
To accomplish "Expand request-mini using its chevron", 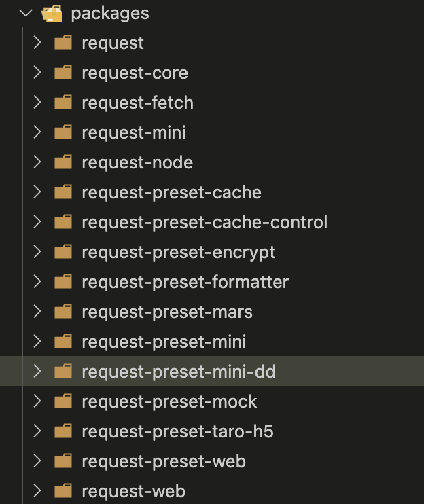I will [37, 132].
